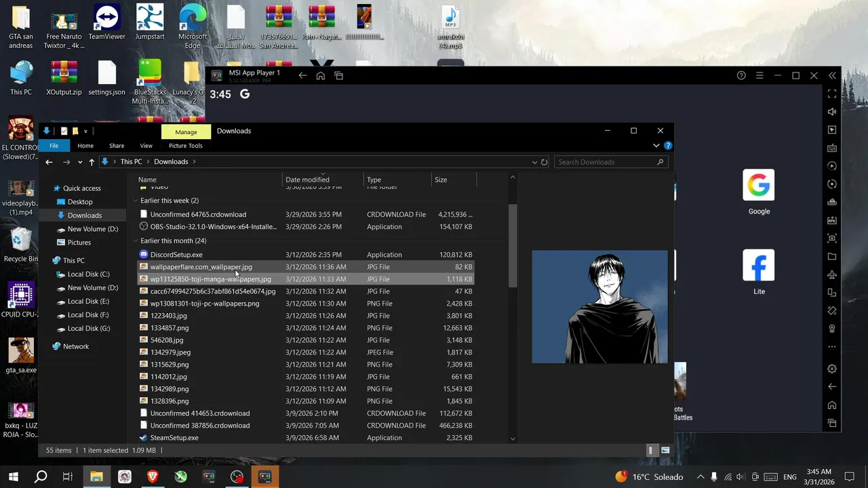This screenshot has width=868, height=488.
Task: Switch to the Home ribbon tab
Action: [x=85, y=146]
